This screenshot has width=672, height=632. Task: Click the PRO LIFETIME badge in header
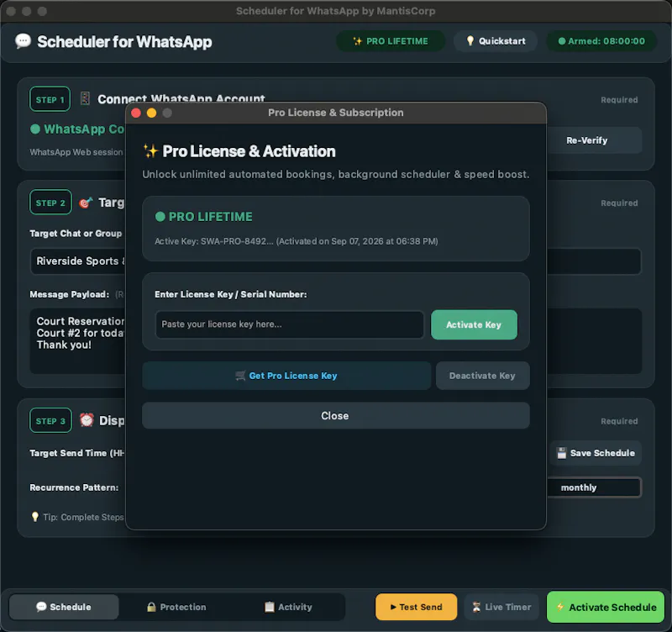coord(391,41)
